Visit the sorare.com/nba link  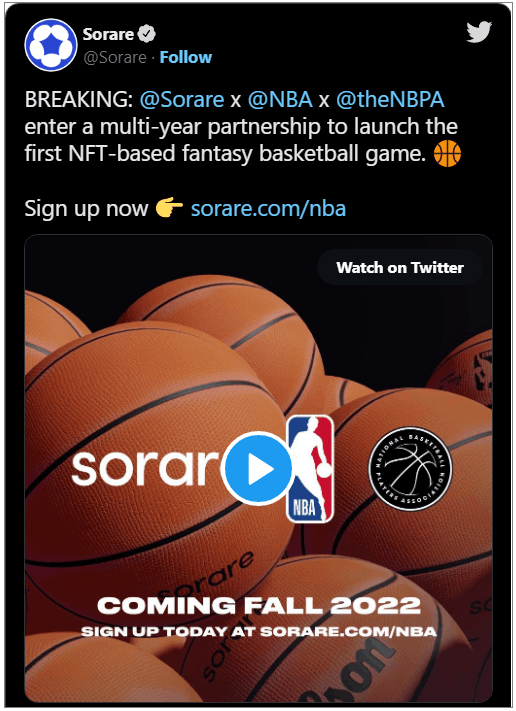coord(268,209)
